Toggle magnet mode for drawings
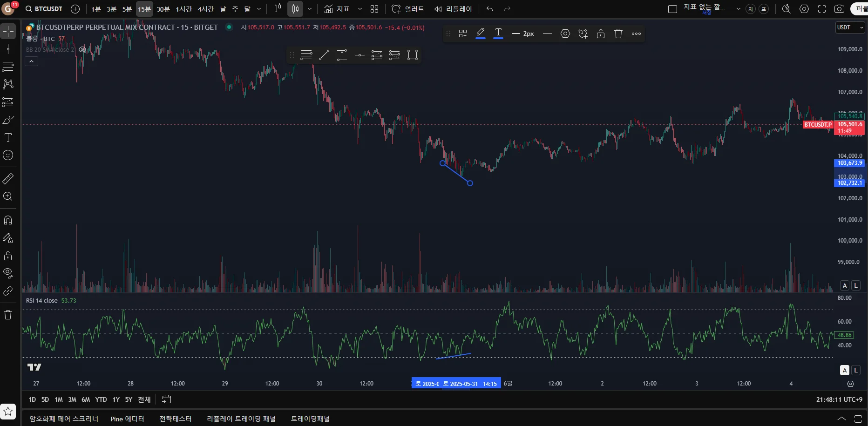 (8, 220)
